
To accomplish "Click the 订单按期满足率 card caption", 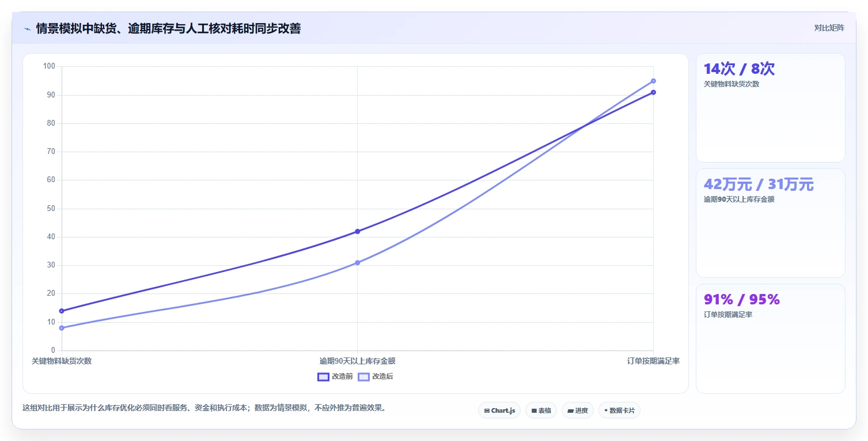I will point(728,315).
